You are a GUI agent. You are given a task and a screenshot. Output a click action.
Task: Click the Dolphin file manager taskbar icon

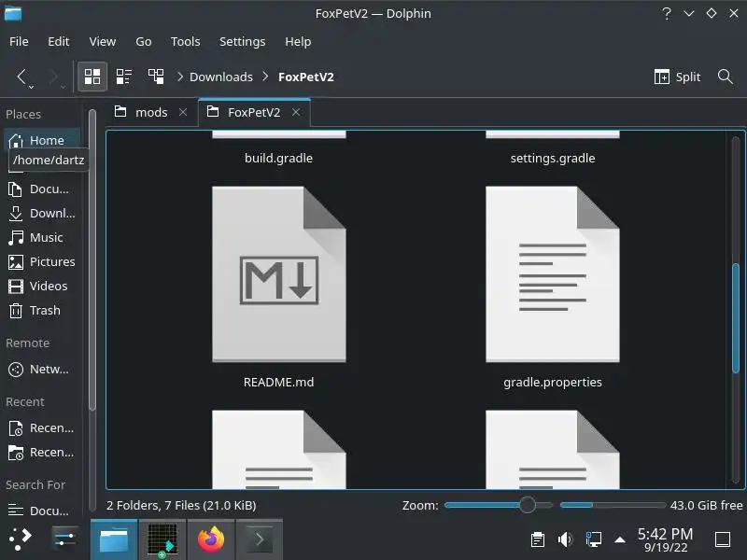(x=114, y=539)
